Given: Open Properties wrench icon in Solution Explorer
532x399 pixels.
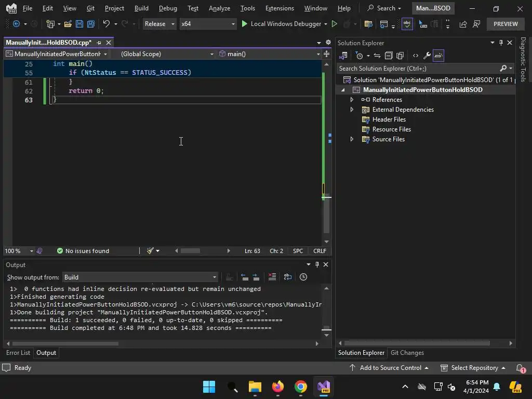Looking at the screenshot, I should tap(427, 56).
